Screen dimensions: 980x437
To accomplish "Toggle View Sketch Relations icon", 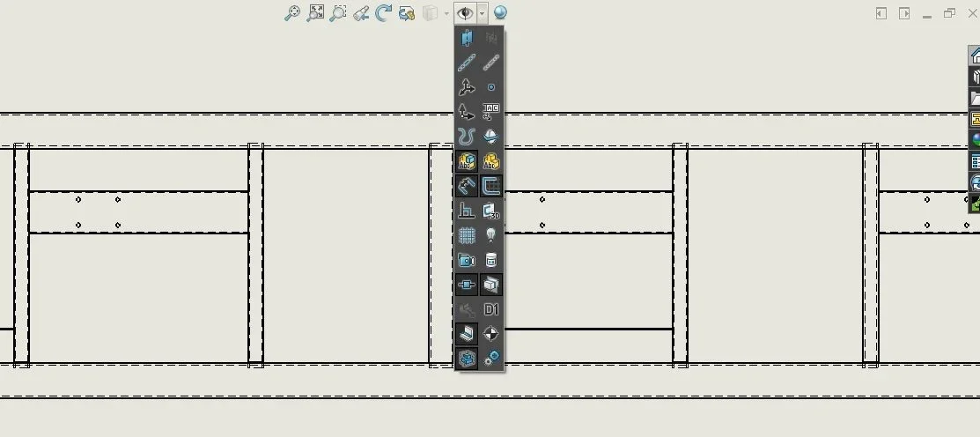I will (x=467, y=211).
